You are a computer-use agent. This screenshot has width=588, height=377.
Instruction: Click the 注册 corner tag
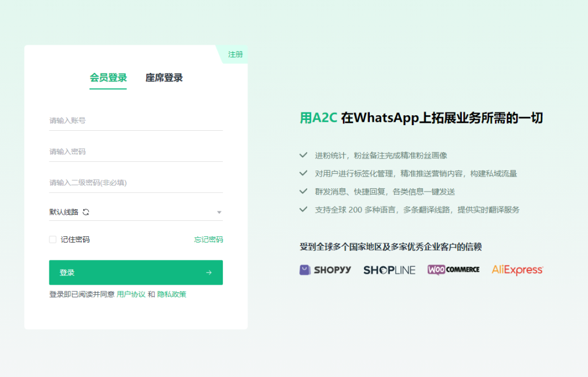click(235, 55)
